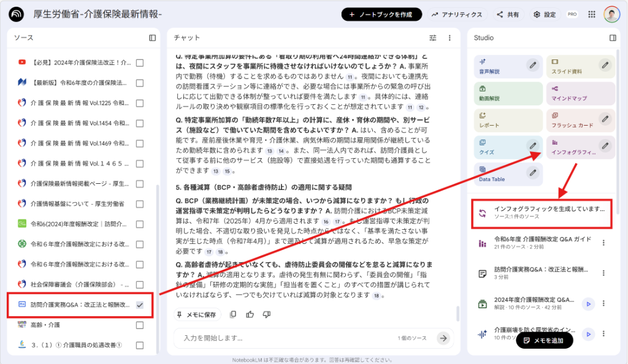Click the NotebookLM logo icon
Viewport: 628px width, 364px height.
[17, 14]
